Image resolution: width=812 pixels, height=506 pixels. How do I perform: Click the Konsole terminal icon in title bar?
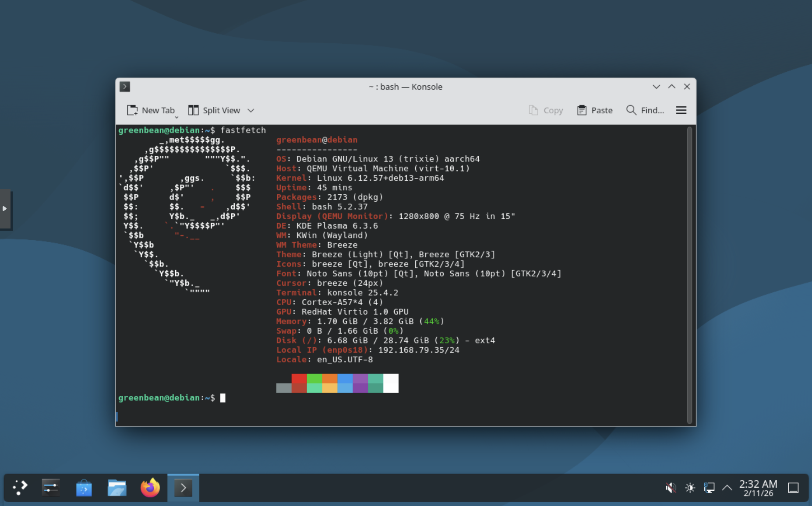pos(125,87)
